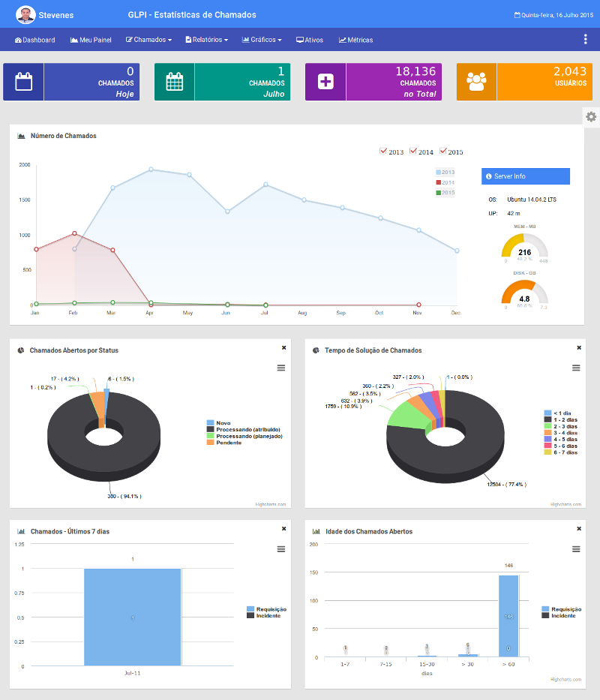Close the Chamados Abertos por Status panel
Viewport: 600px width, 700px height.
(283, 348)
